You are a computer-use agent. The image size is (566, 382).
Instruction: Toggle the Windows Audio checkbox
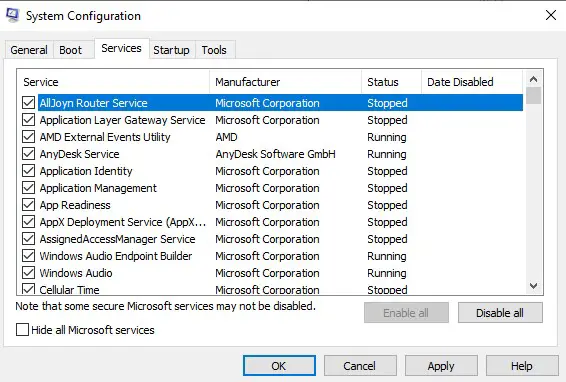pyautogui.click(x=28, y=273)
